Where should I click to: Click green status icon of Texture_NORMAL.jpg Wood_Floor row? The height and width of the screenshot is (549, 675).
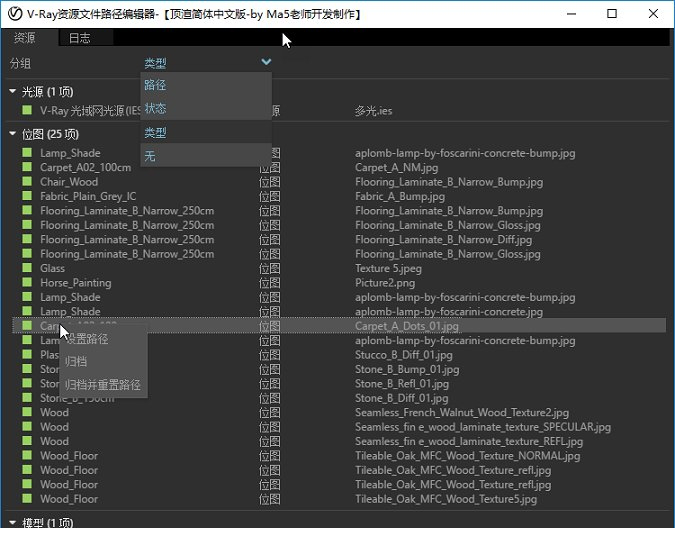(27, 456)
